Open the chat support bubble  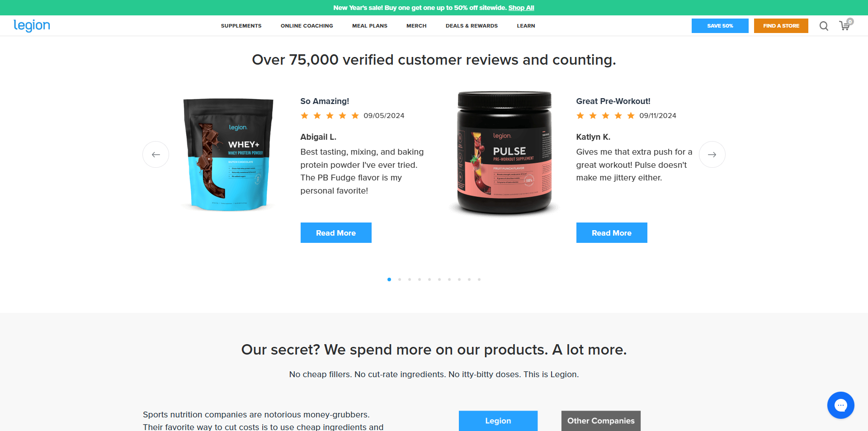(840, 405)
